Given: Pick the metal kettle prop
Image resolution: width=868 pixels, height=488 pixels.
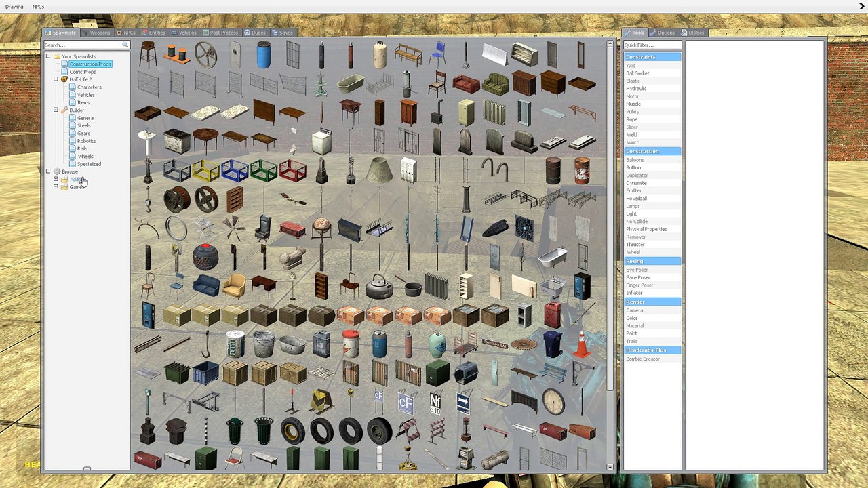Looking at the screenshot, I should click(379, 287).
